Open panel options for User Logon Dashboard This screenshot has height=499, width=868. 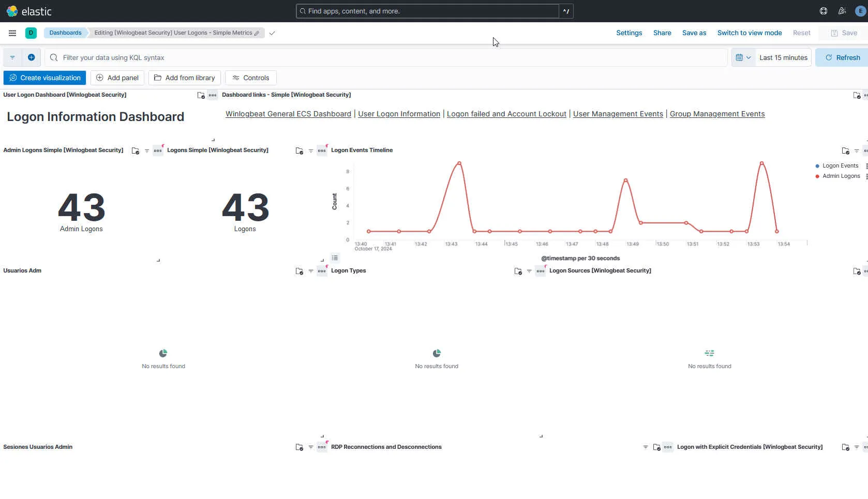(x=213, y=95)
